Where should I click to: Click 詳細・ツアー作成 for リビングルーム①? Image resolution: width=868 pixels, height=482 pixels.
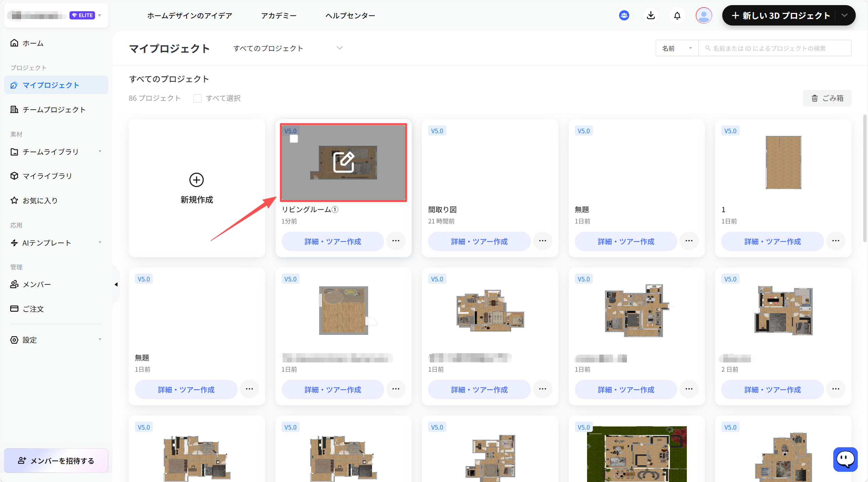(x=333, y=242)
